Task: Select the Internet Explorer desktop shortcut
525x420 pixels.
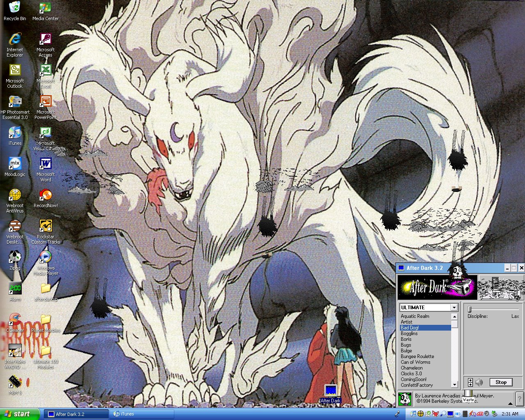Action: [15, 45]
